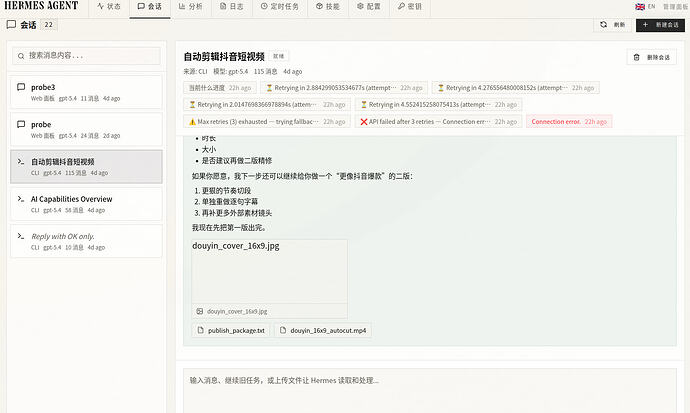Select the Retrying in 2.014 message chip

tap(267, 105)
